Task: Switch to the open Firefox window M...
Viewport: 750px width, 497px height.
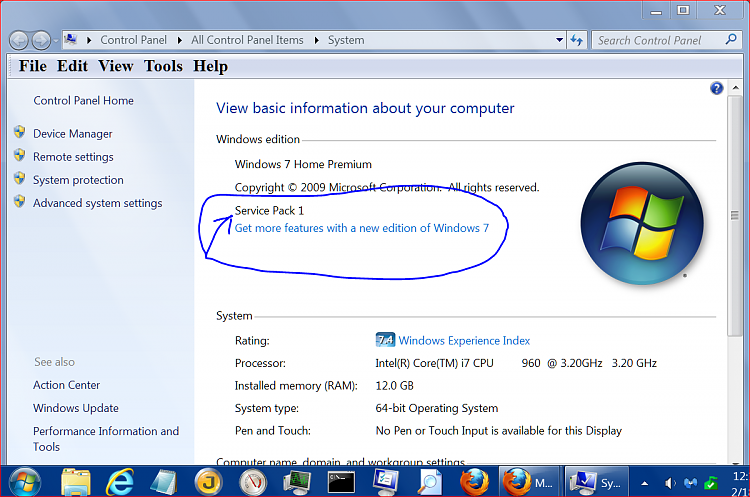Action: pyautogui.click(x=529, y=482)
